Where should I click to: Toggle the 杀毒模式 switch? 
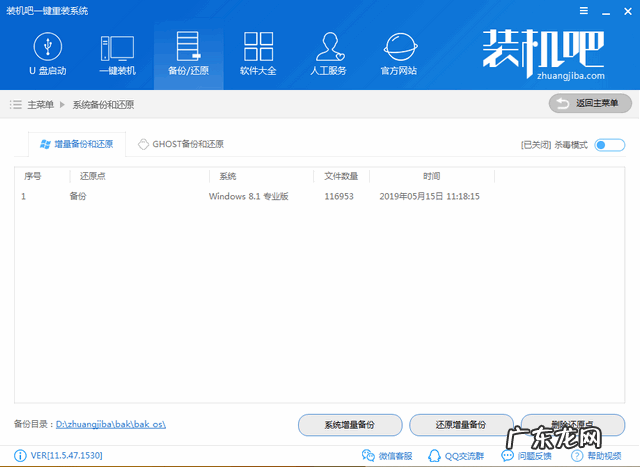click(x=609, y=145)
